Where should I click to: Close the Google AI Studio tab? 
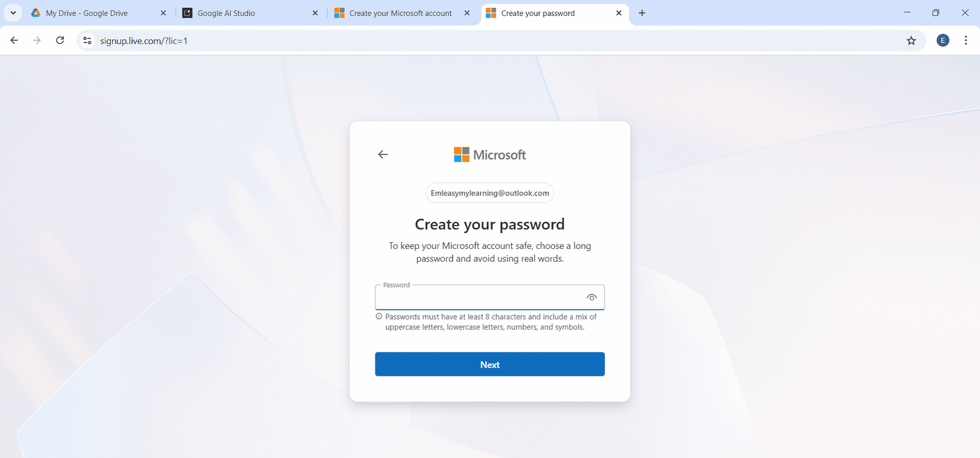coord(315,13)
